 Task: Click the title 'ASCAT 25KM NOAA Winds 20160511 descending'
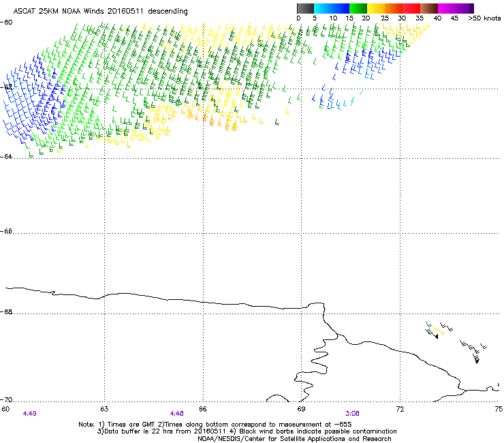pos(100,11)
